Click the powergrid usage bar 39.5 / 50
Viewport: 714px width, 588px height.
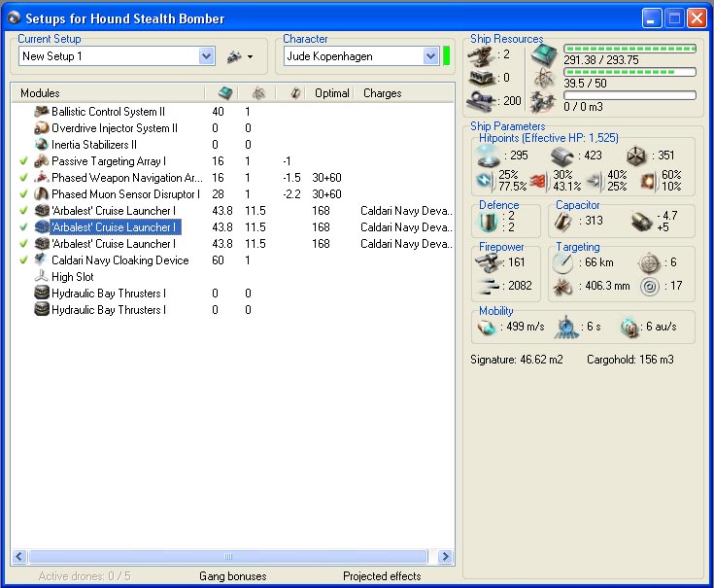[x=629, y=72]
